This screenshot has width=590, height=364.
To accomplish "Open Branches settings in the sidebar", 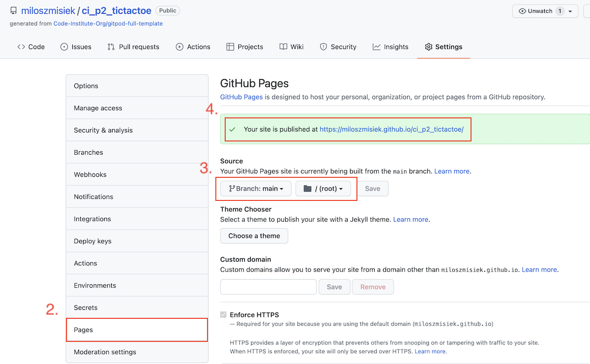I will [x=137, y=152].
